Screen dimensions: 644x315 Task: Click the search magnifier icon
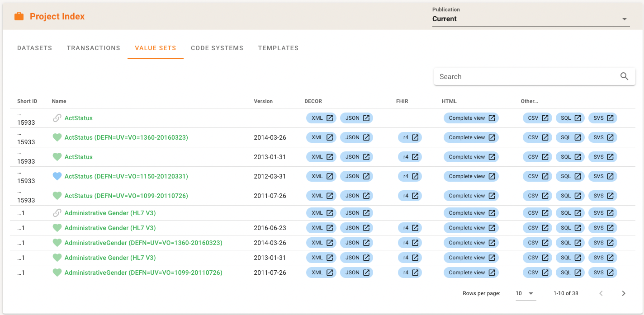(x=624, y=76)
